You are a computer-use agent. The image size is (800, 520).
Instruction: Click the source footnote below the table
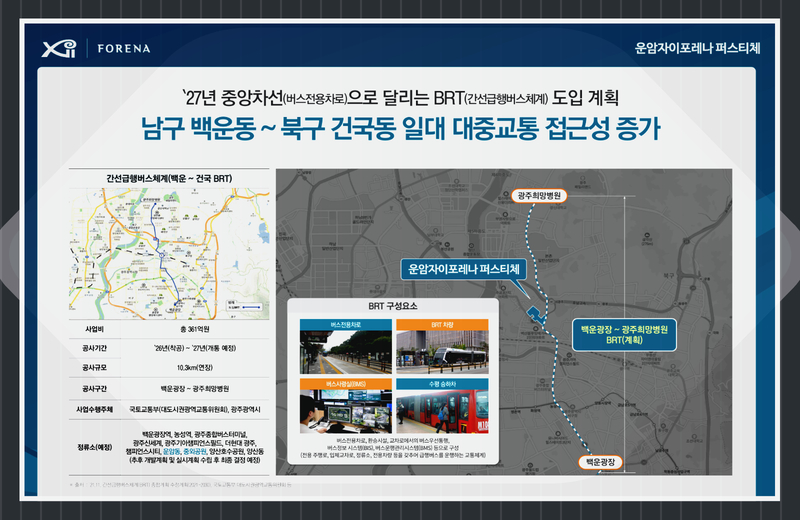coord(181,484)
